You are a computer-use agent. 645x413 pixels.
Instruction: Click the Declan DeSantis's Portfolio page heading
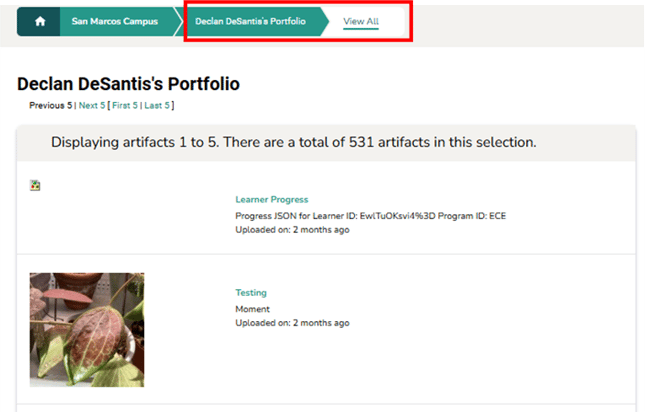click(x=128, y=84)
